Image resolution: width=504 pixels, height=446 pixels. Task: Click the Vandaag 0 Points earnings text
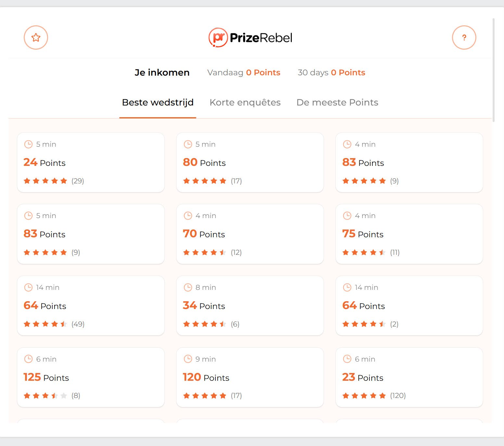pyautogui.click(x=244, y=73)
